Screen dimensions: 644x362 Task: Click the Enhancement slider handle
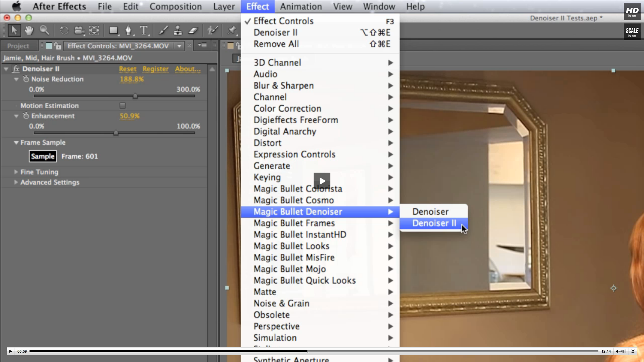[116, 133]
